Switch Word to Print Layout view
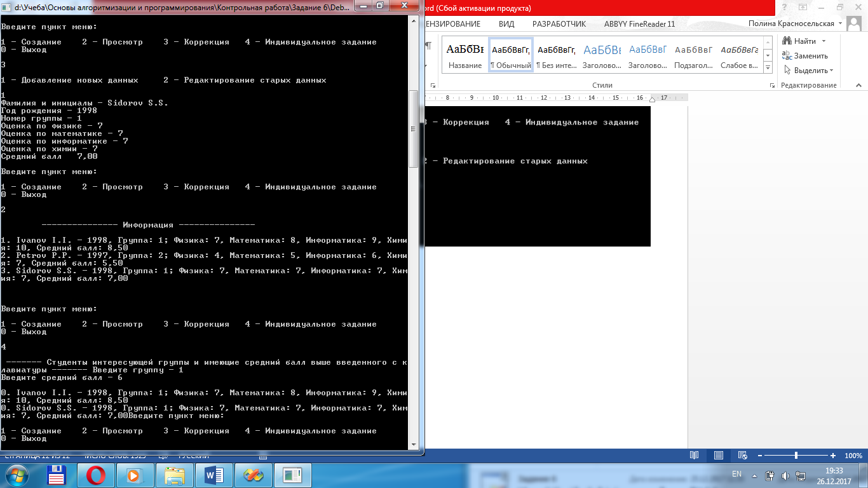The height and width of the screenshot is (488, 868). tap(718, 456)
